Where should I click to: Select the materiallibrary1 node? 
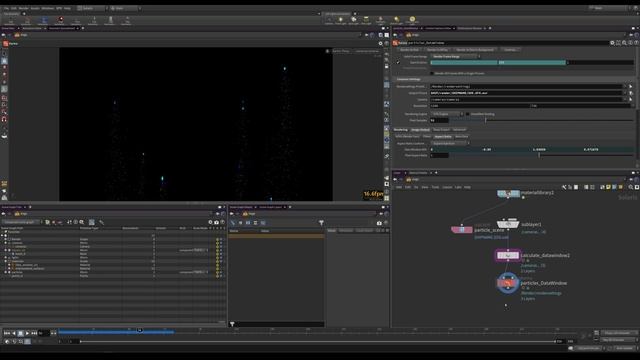[509, 193]
